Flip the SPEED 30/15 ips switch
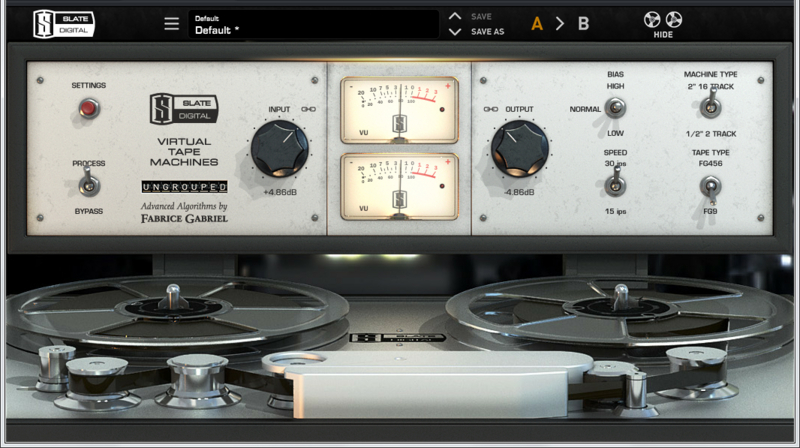The image size is (800, 448). tap(615, 184)
